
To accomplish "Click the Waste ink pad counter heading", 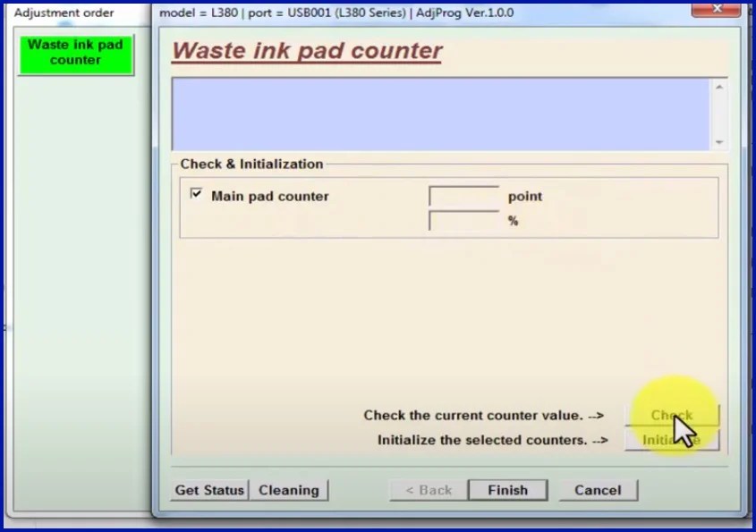I will click(306, 50).
